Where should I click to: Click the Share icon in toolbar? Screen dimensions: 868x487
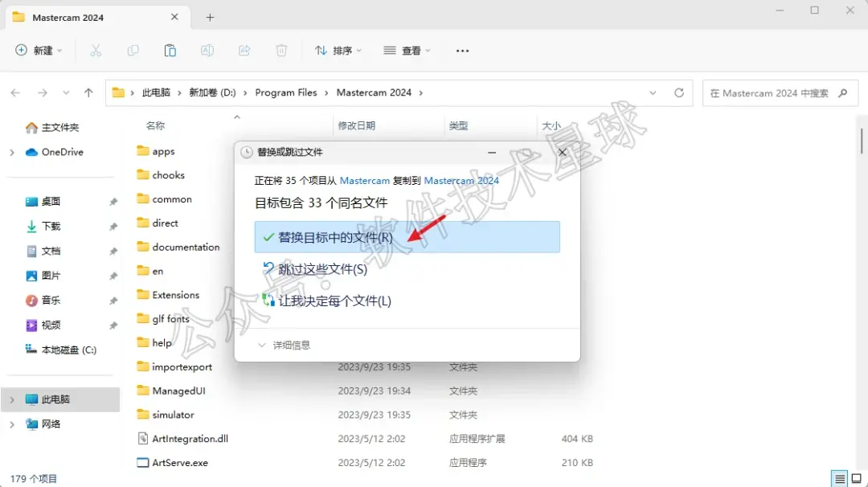coord(244,51)
